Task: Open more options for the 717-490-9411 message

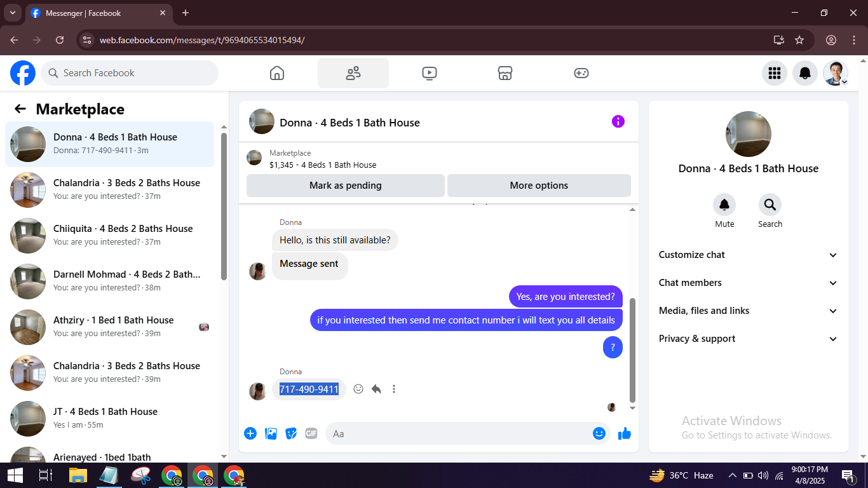Action: [x=394, y=389]
